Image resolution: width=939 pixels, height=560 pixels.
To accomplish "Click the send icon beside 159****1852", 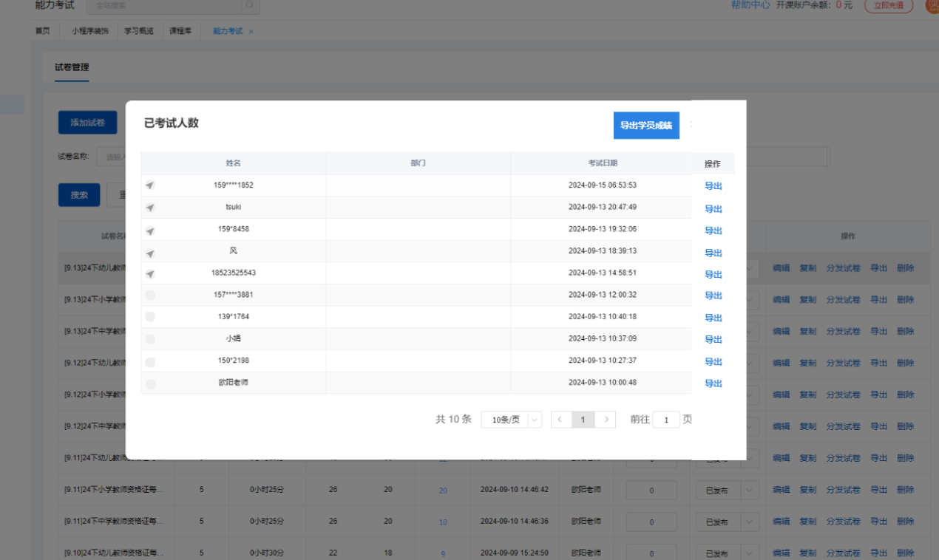I will (x=150, y=185).
